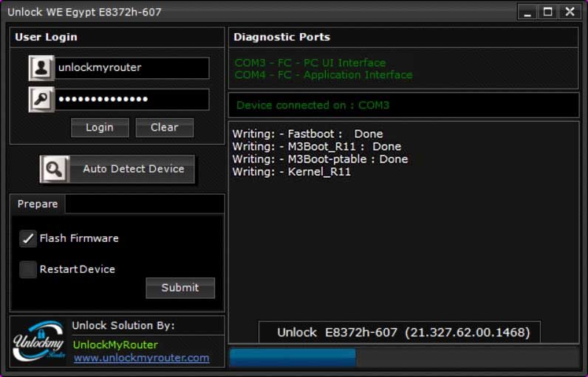Enable the Restart Device checkbox
Viewport: 588px width, 377px height.
coord(28,269)
